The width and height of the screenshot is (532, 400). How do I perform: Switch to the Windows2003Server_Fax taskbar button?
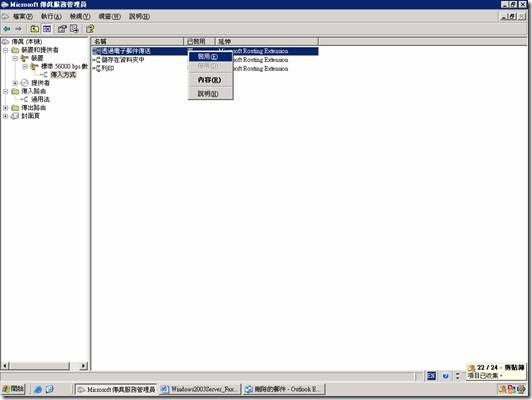coord(200,389)
